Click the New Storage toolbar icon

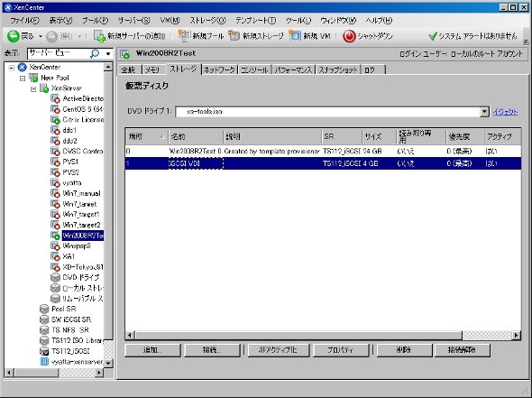coord(234,36)
